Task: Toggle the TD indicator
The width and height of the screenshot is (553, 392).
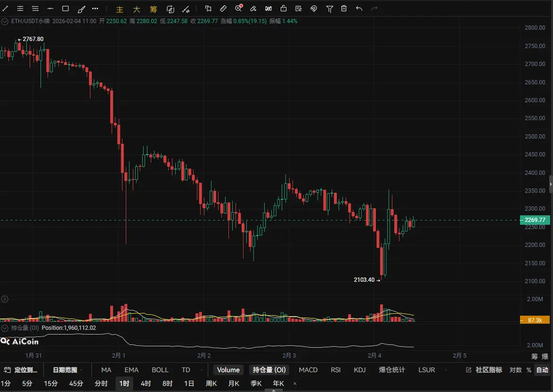Action: click(x=186, y=370)
